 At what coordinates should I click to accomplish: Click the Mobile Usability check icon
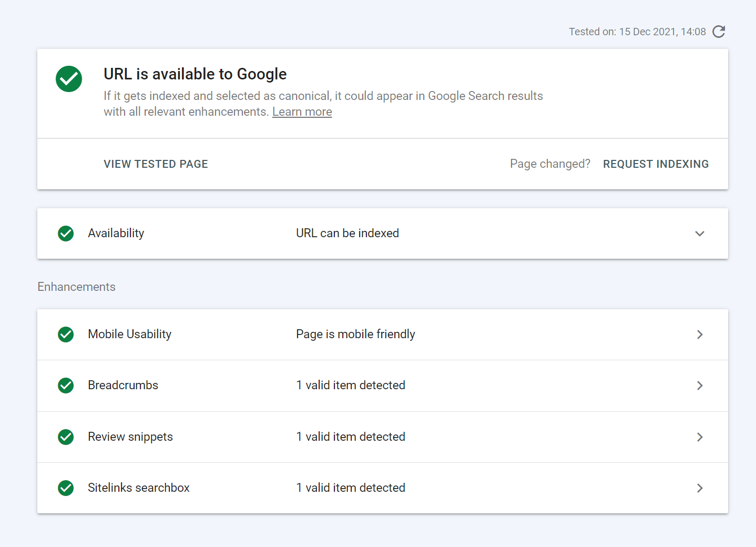click(66, 335)
